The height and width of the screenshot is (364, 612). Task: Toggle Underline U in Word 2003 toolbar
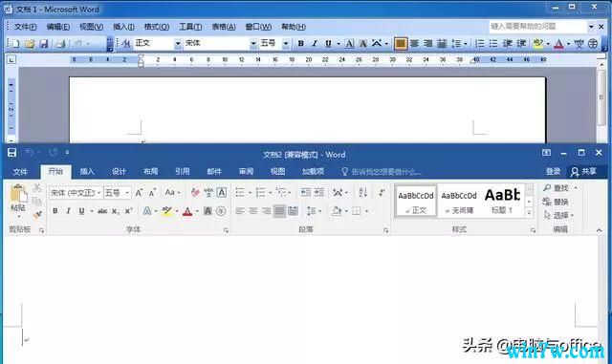pyautogui.click(x=328, y=44)
